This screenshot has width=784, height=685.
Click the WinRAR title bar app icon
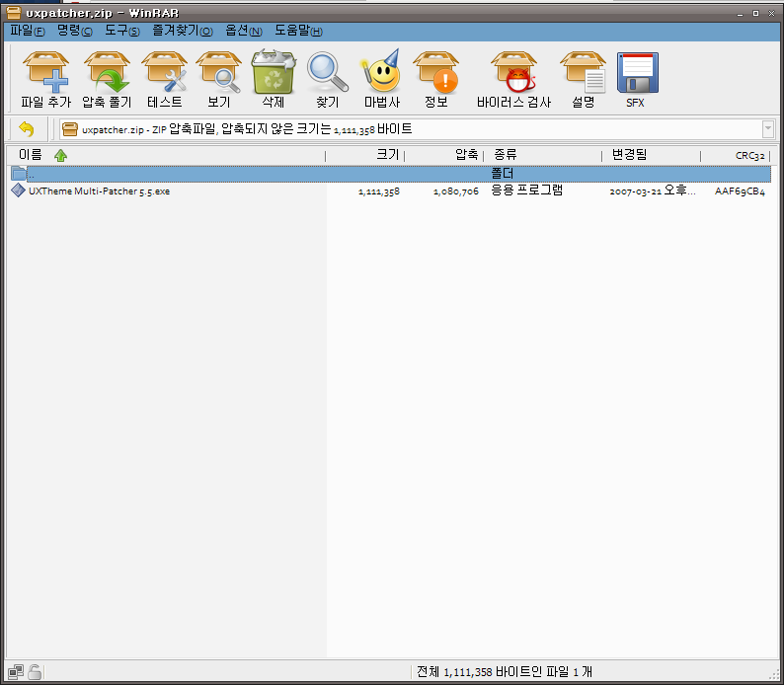click(x=14, y=13)
